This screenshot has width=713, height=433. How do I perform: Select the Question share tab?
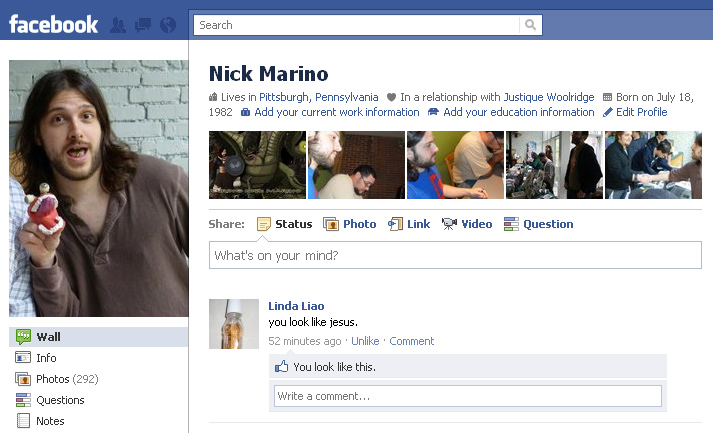pos(538,224)
